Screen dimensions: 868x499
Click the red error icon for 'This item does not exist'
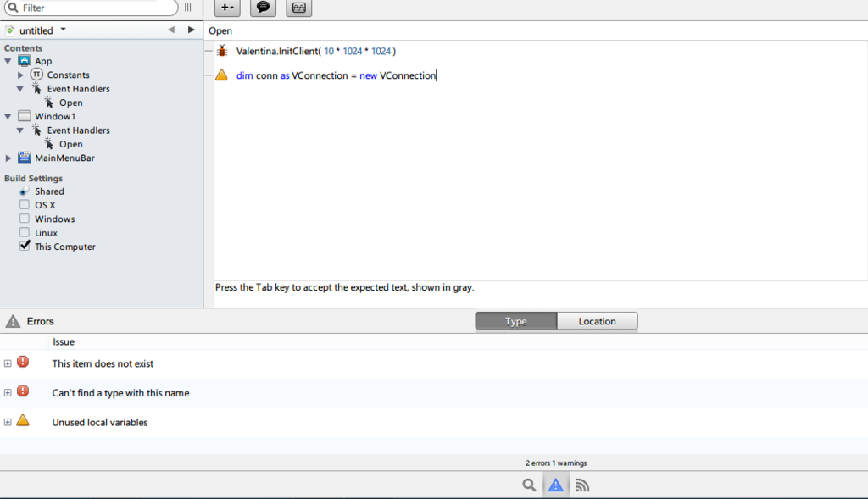23,362
